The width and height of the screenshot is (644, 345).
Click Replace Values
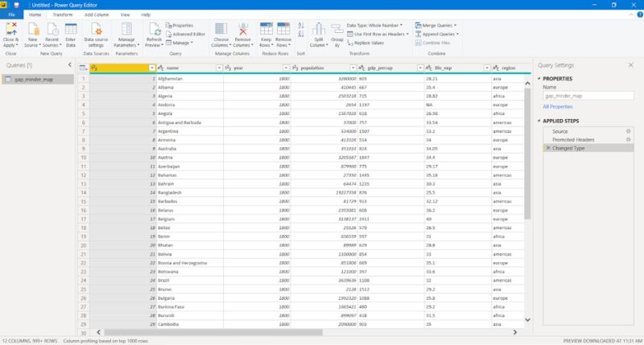[x=365, y=43]
